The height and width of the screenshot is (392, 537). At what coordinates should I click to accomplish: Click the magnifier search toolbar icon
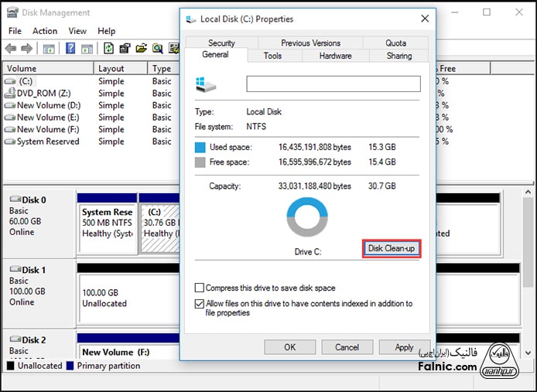point(157,48)
